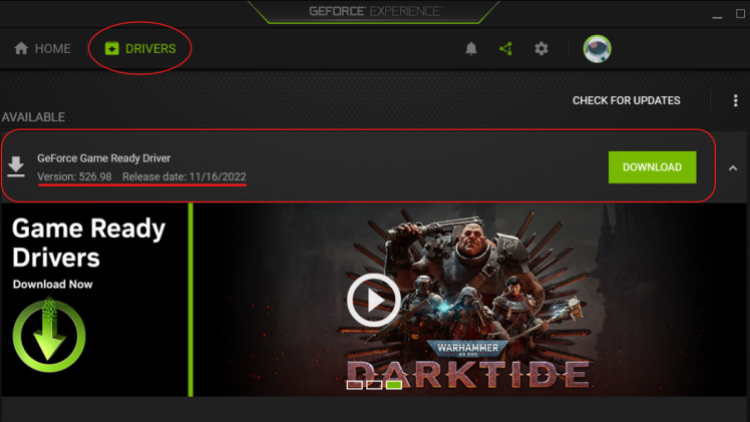Select the second carousel slide indicator
The width and height of the screenshot is (750, 422).
pyautogui.click(x=374, y=385)
